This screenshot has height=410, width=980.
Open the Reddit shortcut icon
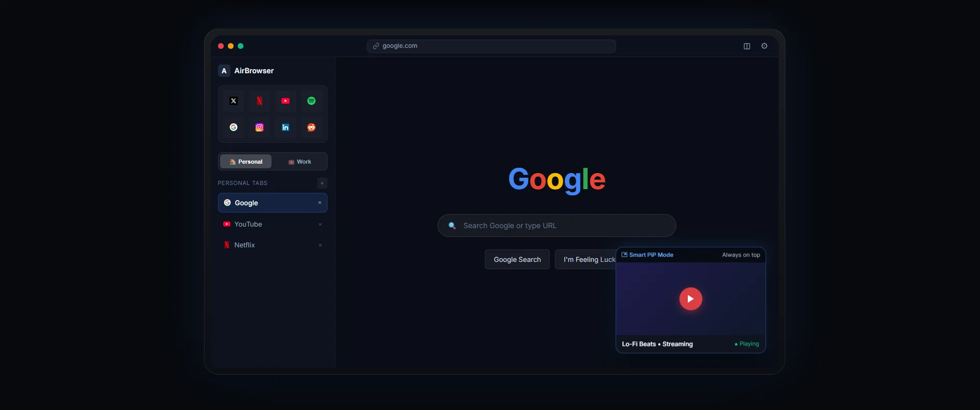pyautogui.click(x=311, y=127)
